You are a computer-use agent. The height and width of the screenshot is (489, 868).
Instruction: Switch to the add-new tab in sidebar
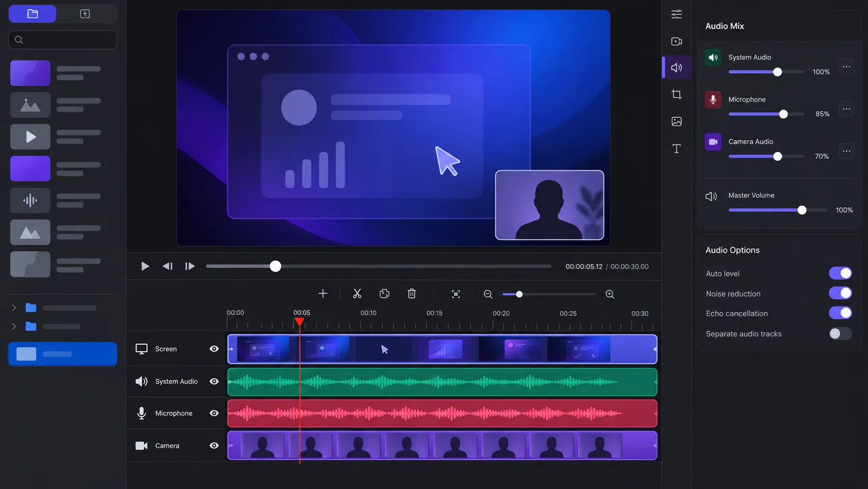click(85, 14)
